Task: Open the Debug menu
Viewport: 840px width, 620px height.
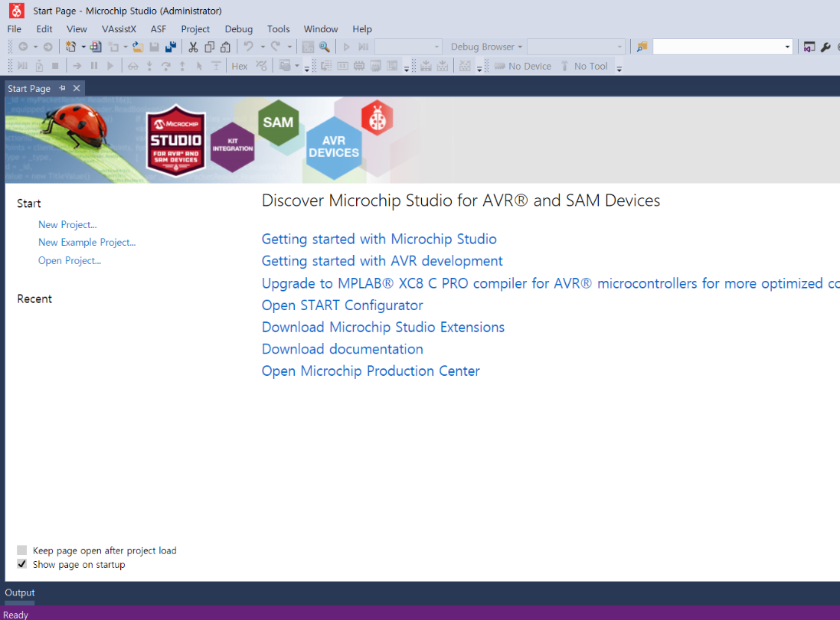Action: 238,29
